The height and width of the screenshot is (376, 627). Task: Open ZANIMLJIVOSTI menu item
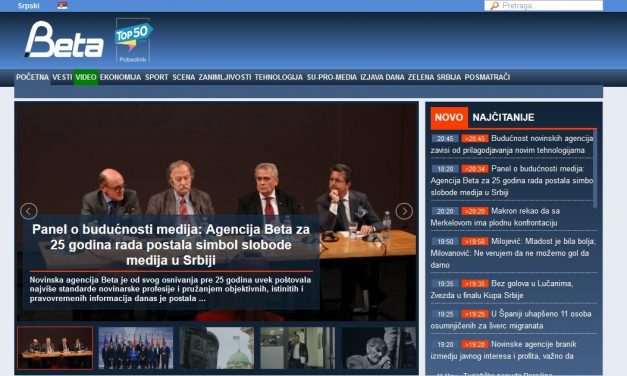(225, 77)
